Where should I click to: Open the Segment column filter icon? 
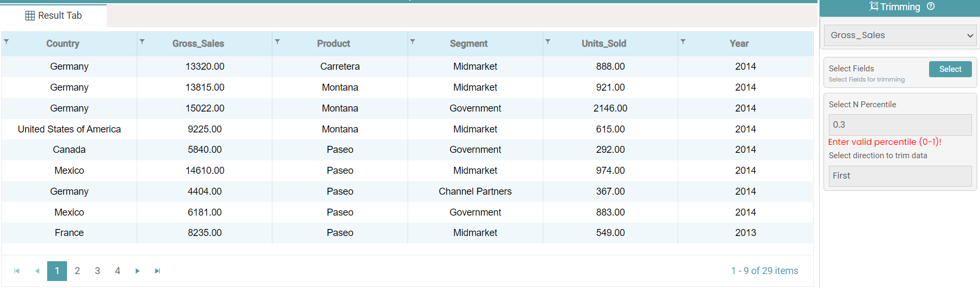coord(412,41)
